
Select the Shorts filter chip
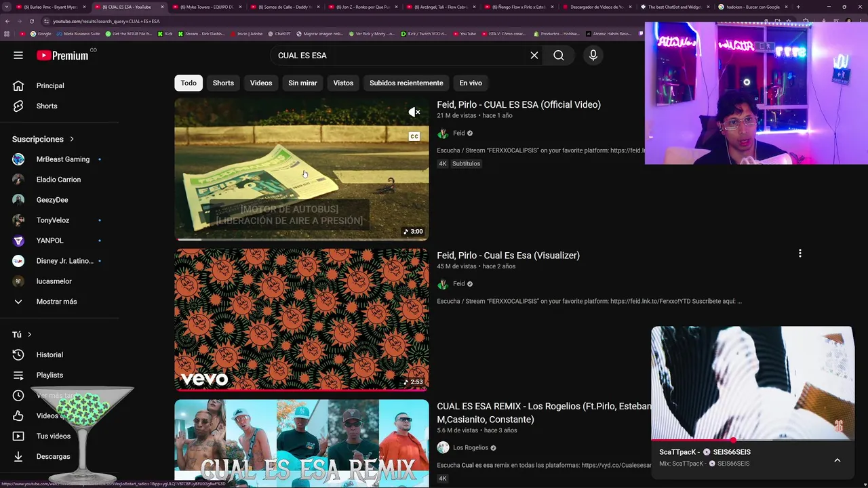click(223, 83)
